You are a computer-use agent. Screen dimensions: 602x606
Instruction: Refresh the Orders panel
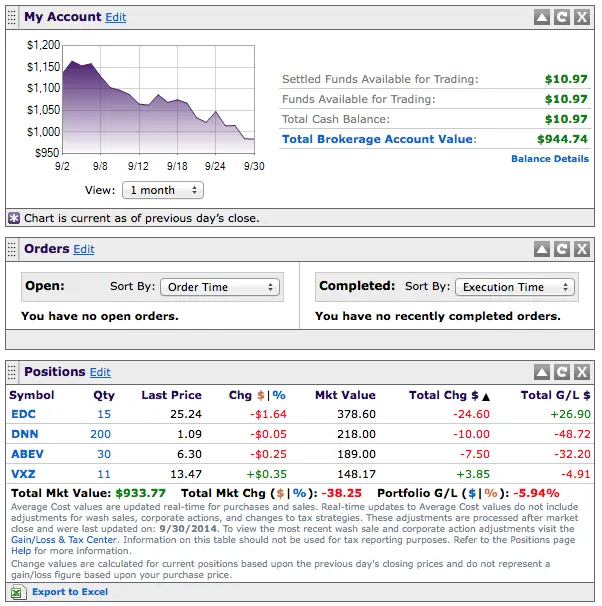pyautogui.click(x=562, y=249)
